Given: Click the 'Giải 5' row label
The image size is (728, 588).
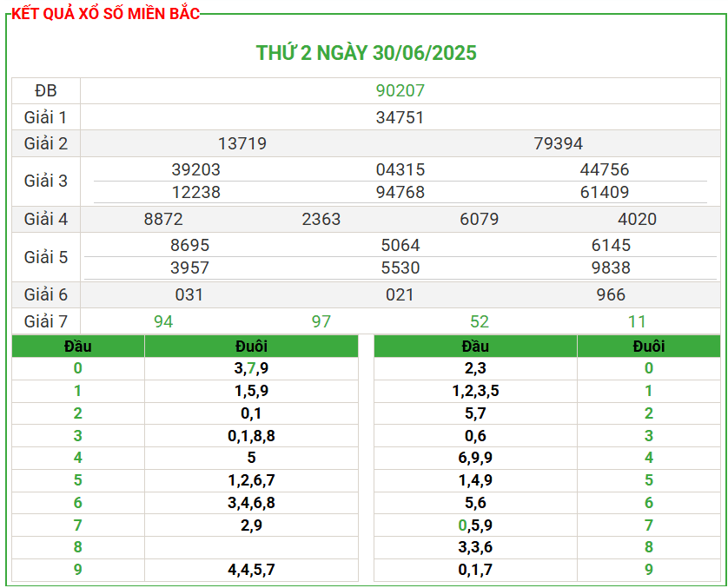Looking at the screenshot, I should [x=46, y=257].
